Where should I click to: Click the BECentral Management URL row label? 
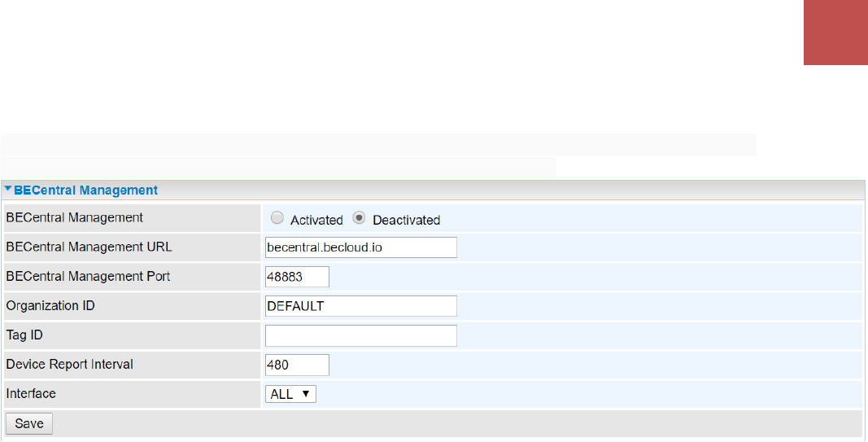point(89,247)
